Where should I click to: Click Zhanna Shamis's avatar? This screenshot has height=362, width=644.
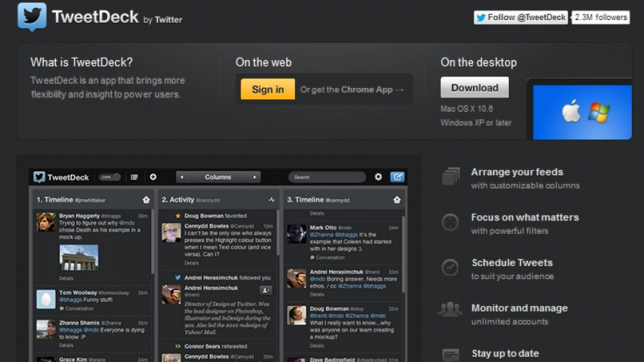(x=46, y=329)
